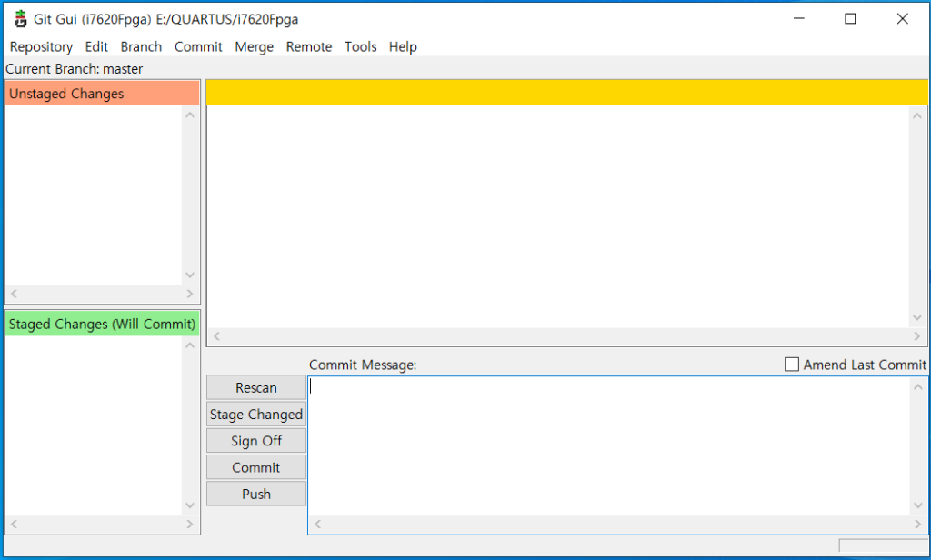The image size is (931, 560).
Task: Open the Merge menu
Action: [x=254, y=46]
